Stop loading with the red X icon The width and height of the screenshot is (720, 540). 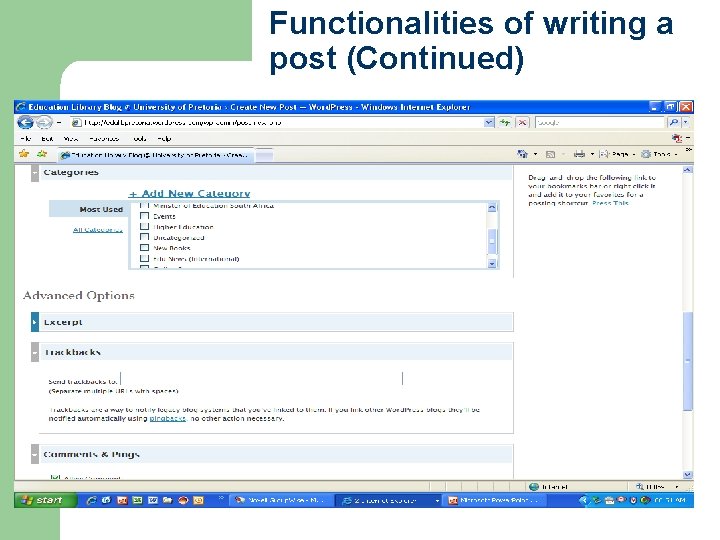522,123
